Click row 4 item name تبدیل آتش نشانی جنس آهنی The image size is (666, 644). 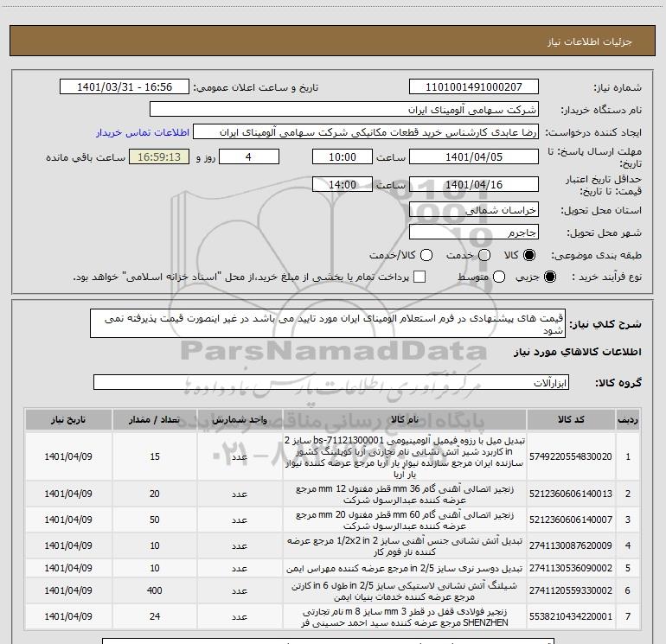click(x=405, y=546)
